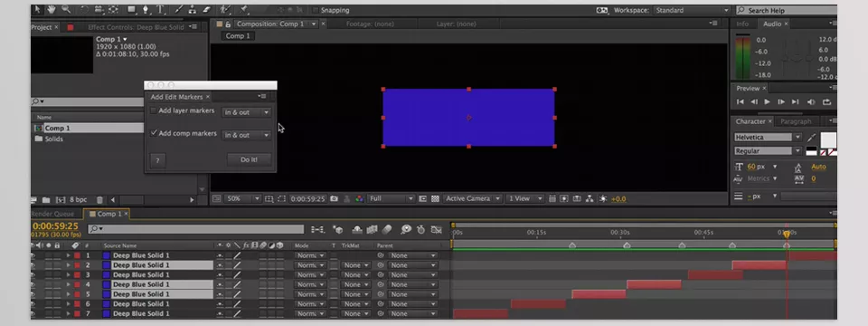Screen dimensions: 868x326
Task: Open composition mini-flowchart in timeline
Action: 317,229
